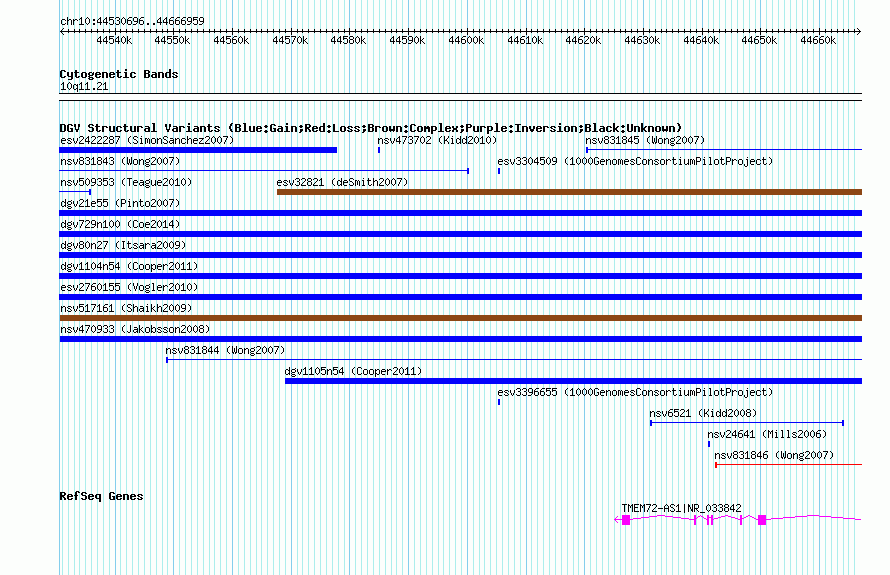Click nsv470933 (Jakobsson2008) label
Viewport: 890px width, 575px height.
[x=135, y=329]
